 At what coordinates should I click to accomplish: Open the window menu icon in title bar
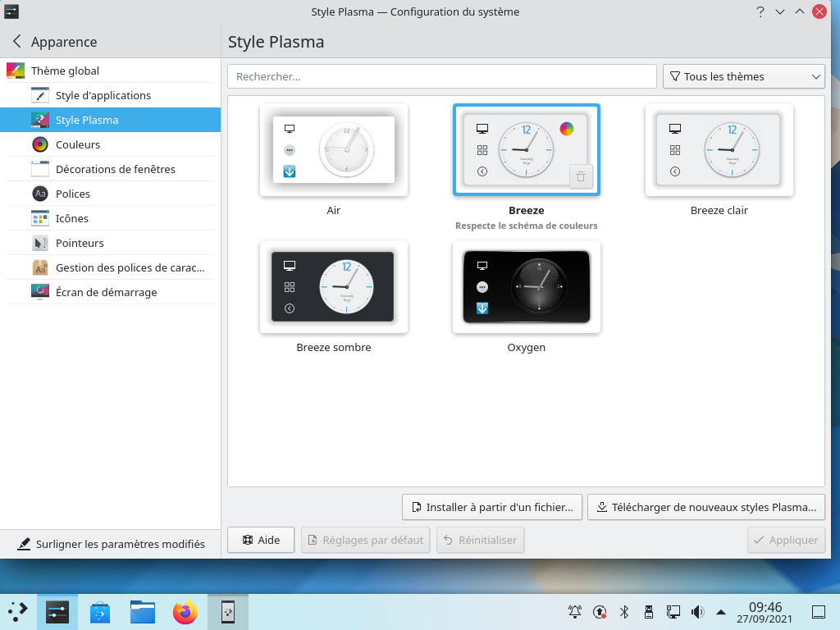[11, 11]
